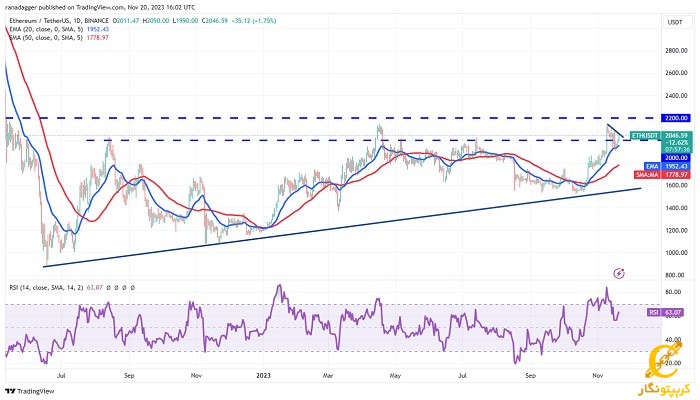The height and width of the screenshot is (400, 700).
Task: Click the SMA (50, close, 0, SMA, 5) legend
Action: point(46,38)
